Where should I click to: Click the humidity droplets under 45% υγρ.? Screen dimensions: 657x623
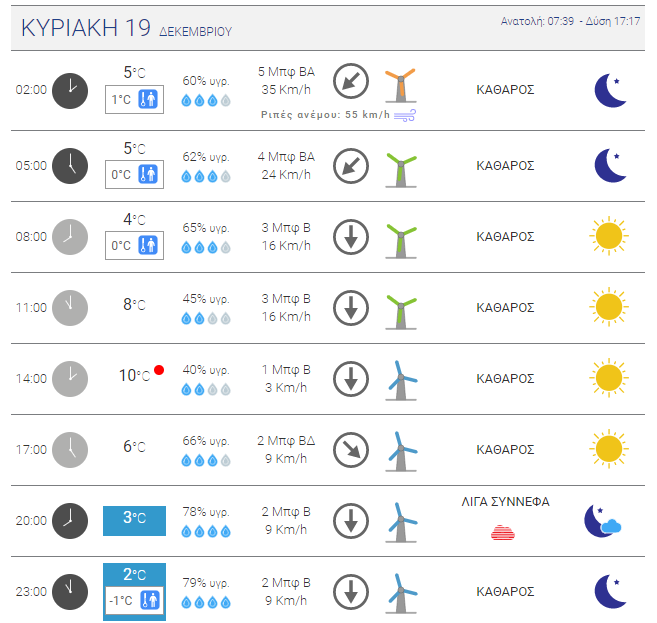pos(206,319)
